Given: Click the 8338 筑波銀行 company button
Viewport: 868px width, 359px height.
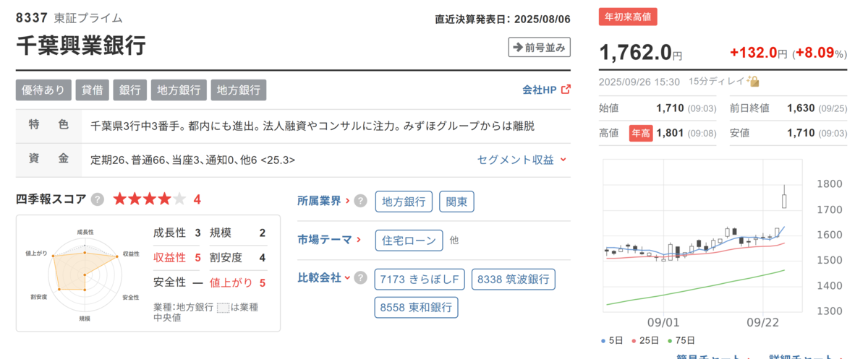Looking at the screenshot, I should pyautogui.click(x=513, y=279).
